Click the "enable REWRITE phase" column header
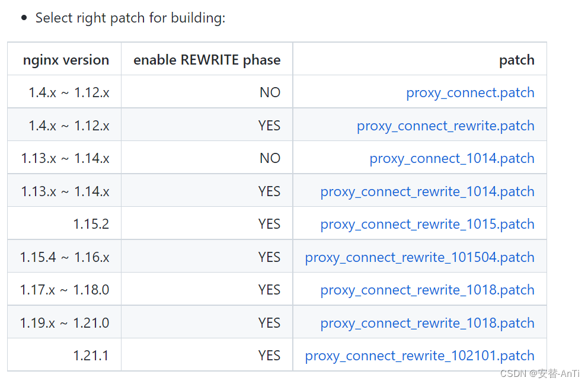The image size is (588, 384). (x=207, y=60)
